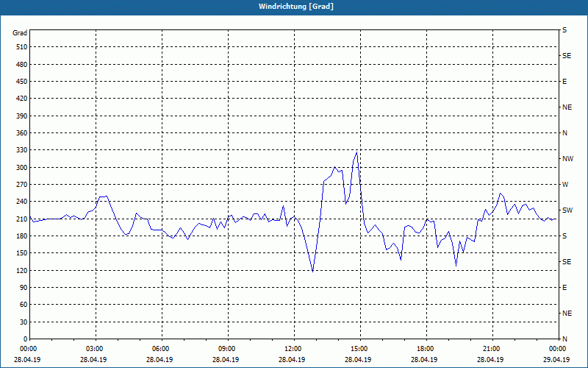Click the 480 y-axis value
Viewport: 588px width, 368px height.
[x=22, y=65]
